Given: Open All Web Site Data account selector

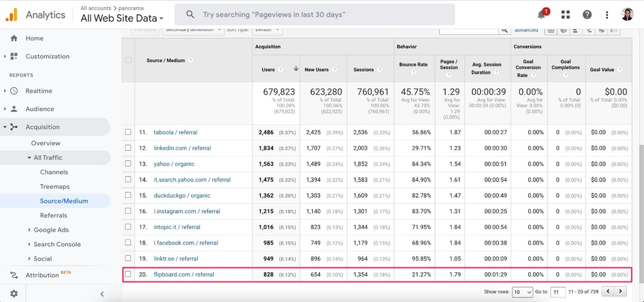Looking at the screenshot, I should [x=122, y=19].
